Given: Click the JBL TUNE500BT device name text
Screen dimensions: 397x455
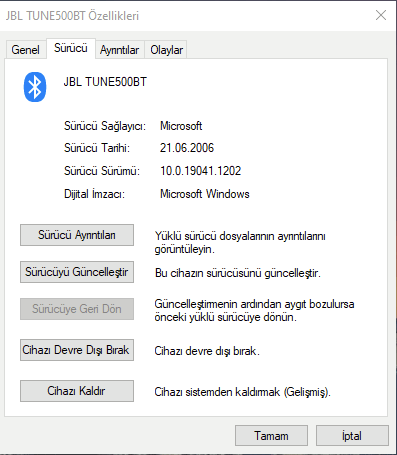Looking at the screenshot, I should pos(105,82).
